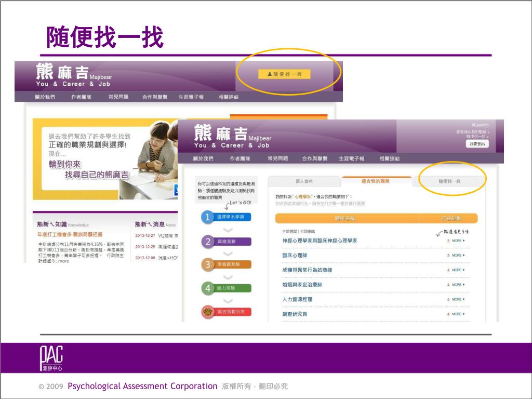
Task: Open the paw icon 麻吉指數列表 step
Action: coord(226,312)
